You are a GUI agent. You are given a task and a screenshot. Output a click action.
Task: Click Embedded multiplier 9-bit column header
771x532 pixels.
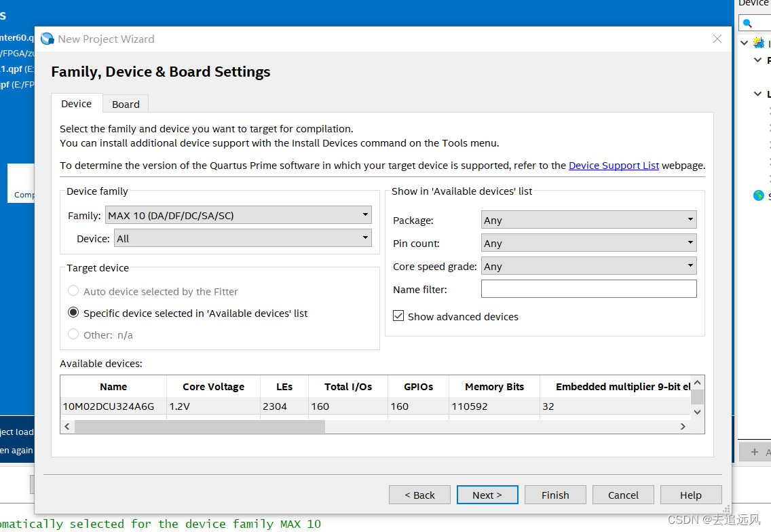[616, 387]
